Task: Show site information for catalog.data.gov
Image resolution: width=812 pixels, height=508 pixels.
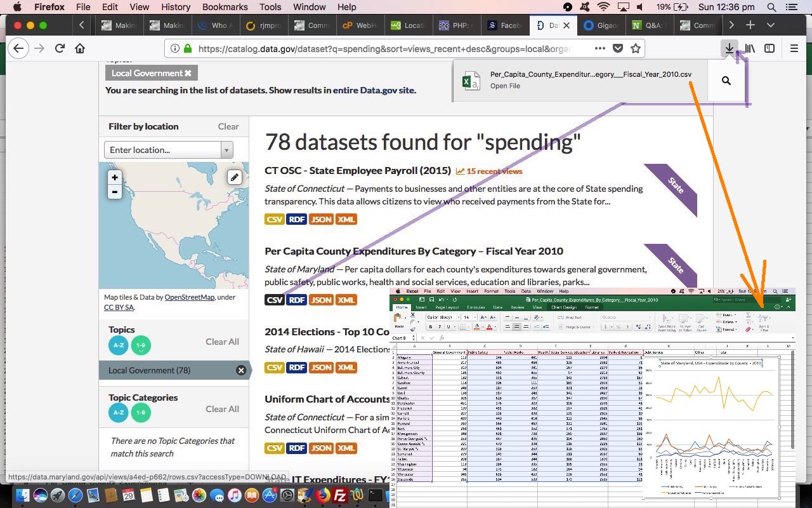Action: (x=174, y=48)
